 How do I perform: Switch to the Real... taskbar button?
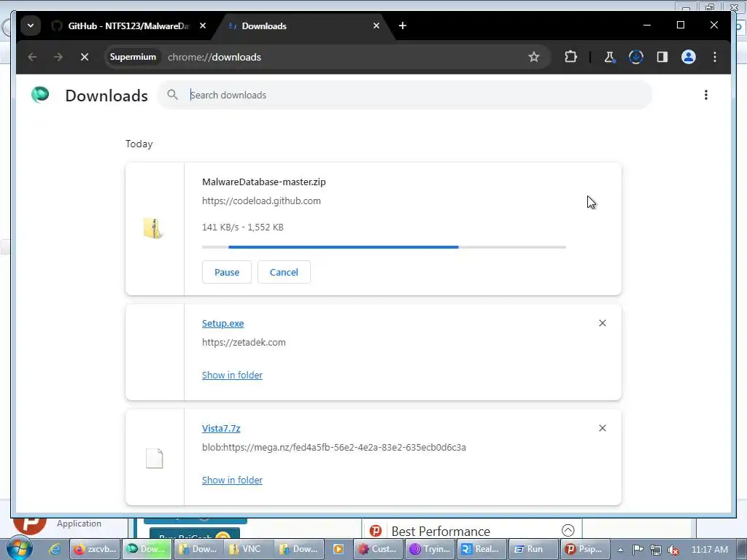point(481,549)
